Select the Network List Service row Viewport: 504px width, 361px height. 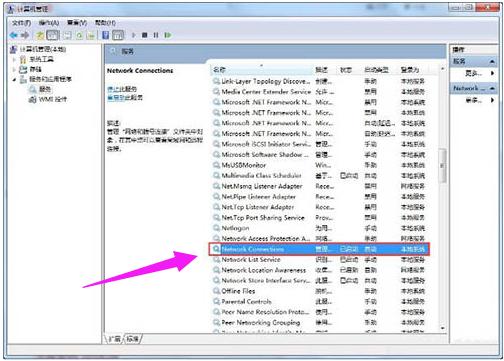319,260
